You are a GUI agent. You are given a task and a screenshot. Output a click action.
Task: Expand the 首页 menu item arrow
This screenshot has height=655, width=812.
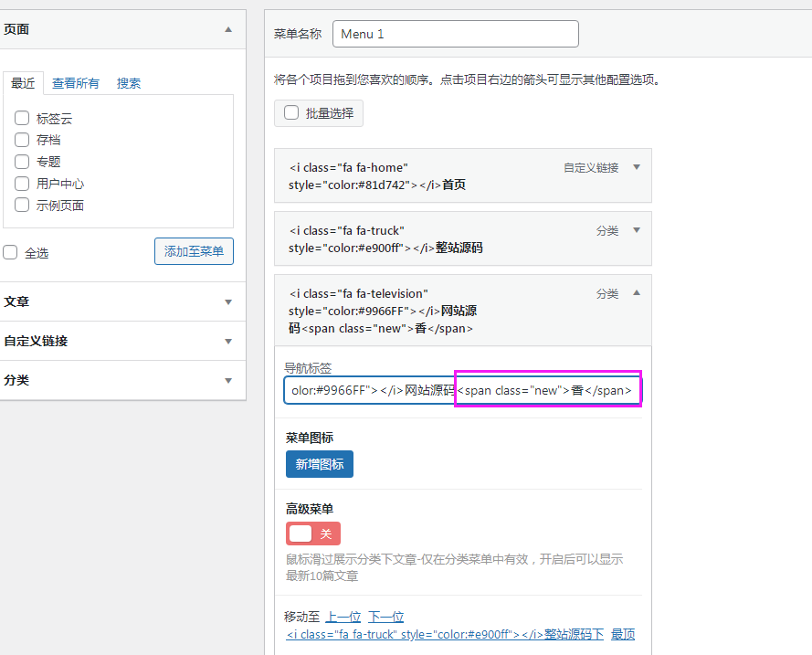[x=637, y=167]
